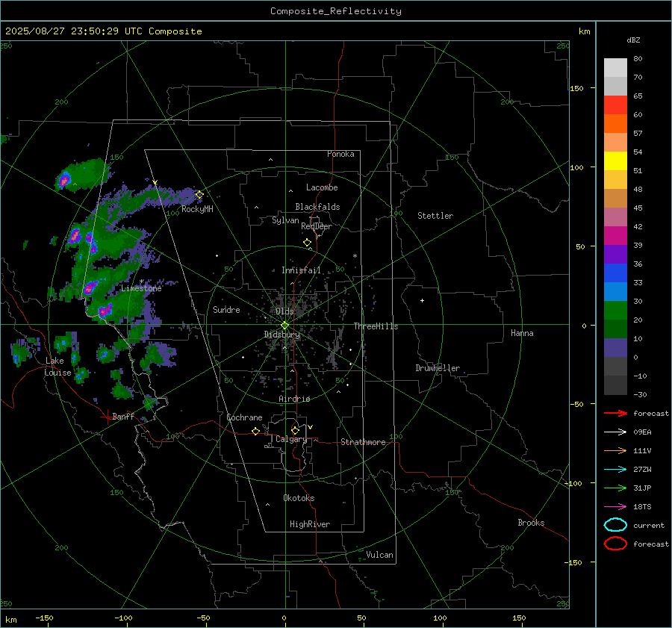Click the storm cell west of Limestone

click(x=91, y=287)
